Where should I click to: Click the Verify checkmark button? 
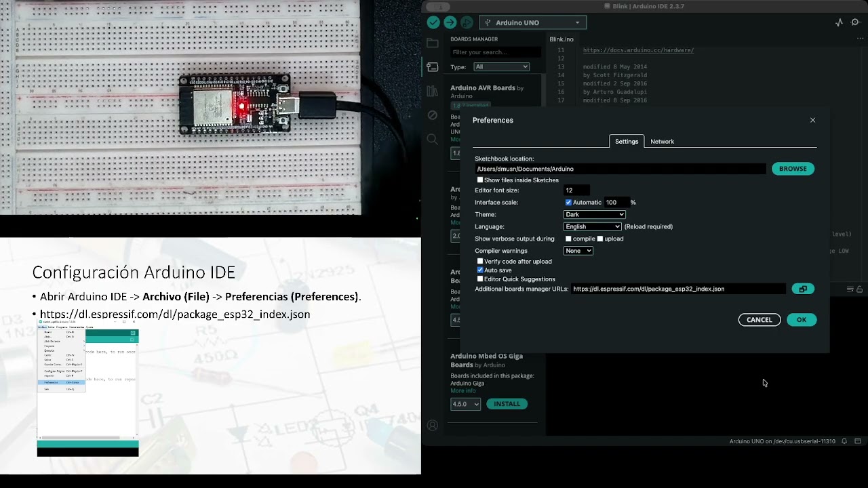click(433, 22)
